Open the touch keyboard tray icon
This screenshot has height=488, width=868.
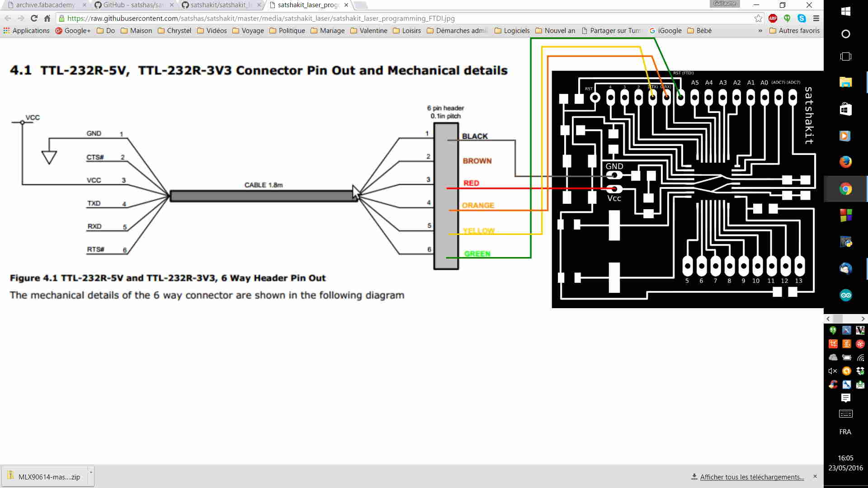click(x=845, y=414)
